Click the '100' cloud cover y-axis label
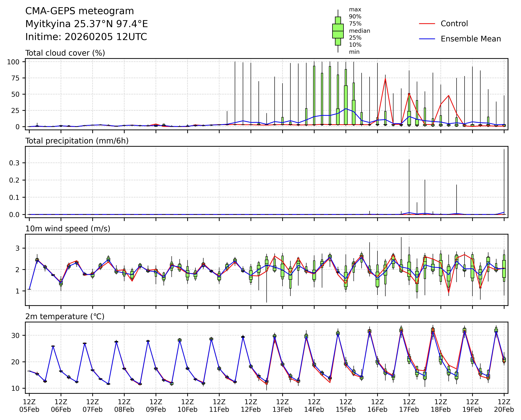The width and height of the screenshot is (521, 420). [13, 62]
